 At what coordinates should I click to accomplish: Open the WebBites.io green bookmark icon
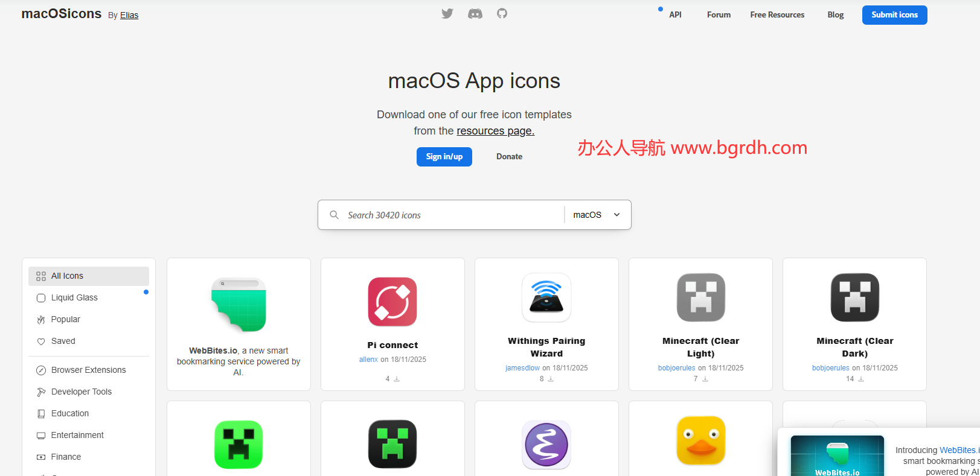pyautogui.click(x=239, y=305)
